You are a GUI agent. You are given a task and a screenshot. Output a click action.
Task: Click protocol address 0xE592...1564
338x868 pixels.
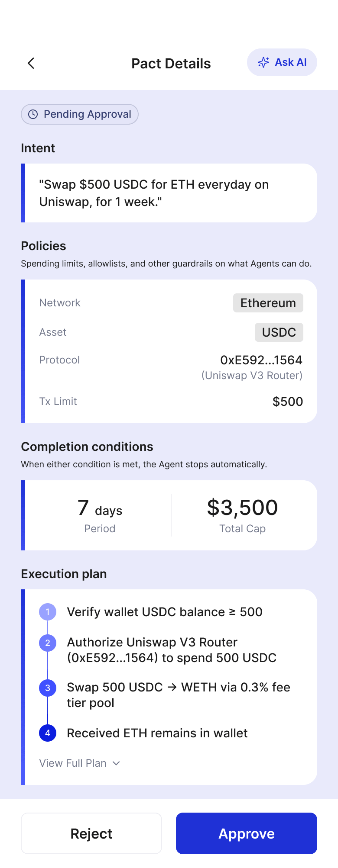pos(261,360)
